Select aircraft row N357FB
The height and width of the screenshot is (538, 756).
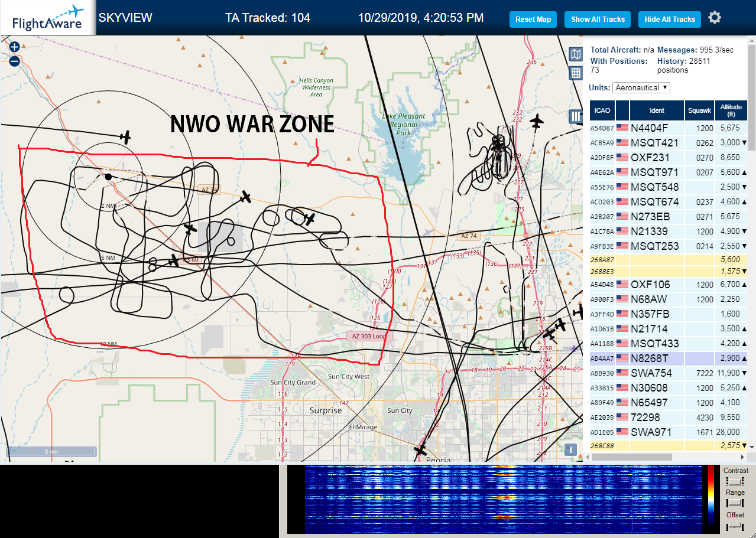click(x=669, y=314)
